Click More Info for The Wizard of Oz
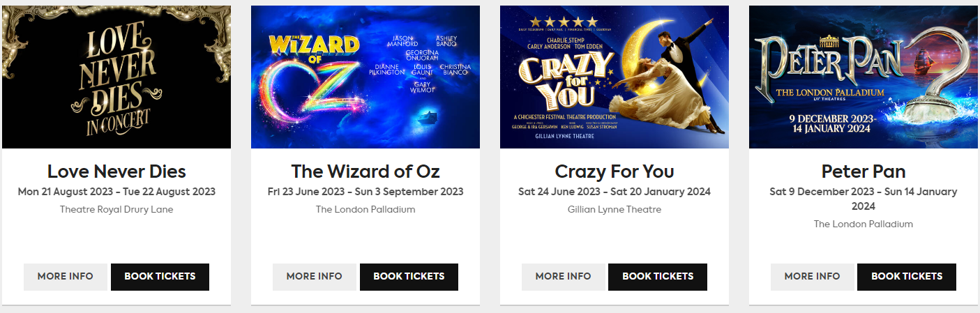This screenshot has width=980, height=313. click(x=315, y=277)
